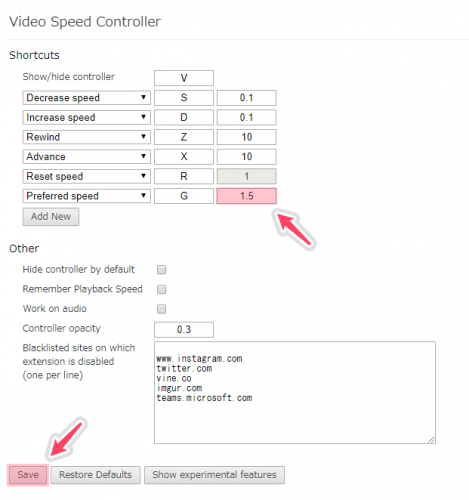The image size is (469, 500).
Task: Enable Remember Playback Speed checkbox
Action: coord(162,289)
